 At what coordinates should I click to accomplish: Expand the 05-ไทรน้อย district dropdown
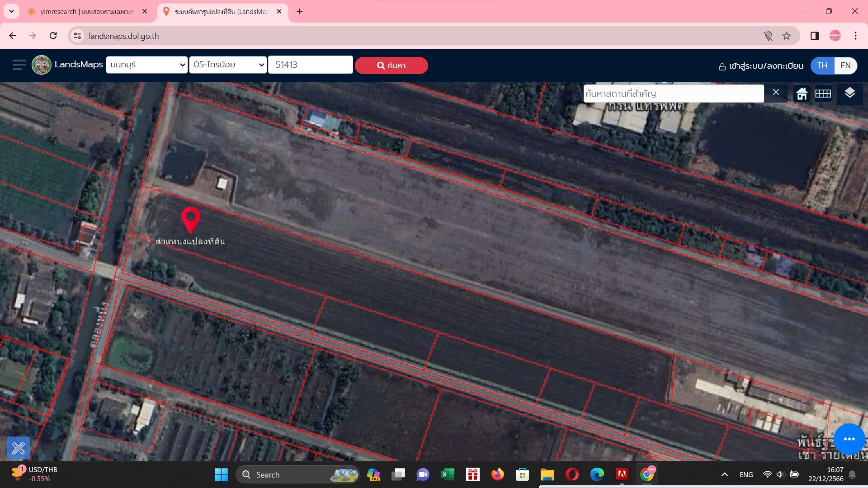(x=228, y=65)
